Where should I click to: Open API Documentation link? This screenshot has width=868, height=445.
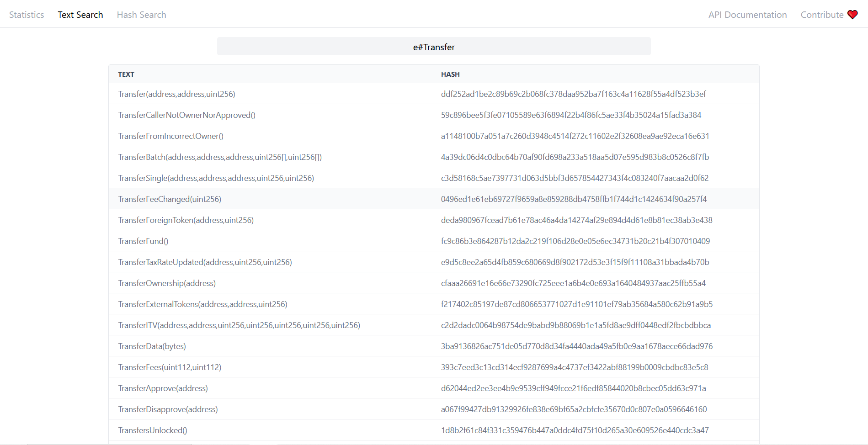[747, 15]
